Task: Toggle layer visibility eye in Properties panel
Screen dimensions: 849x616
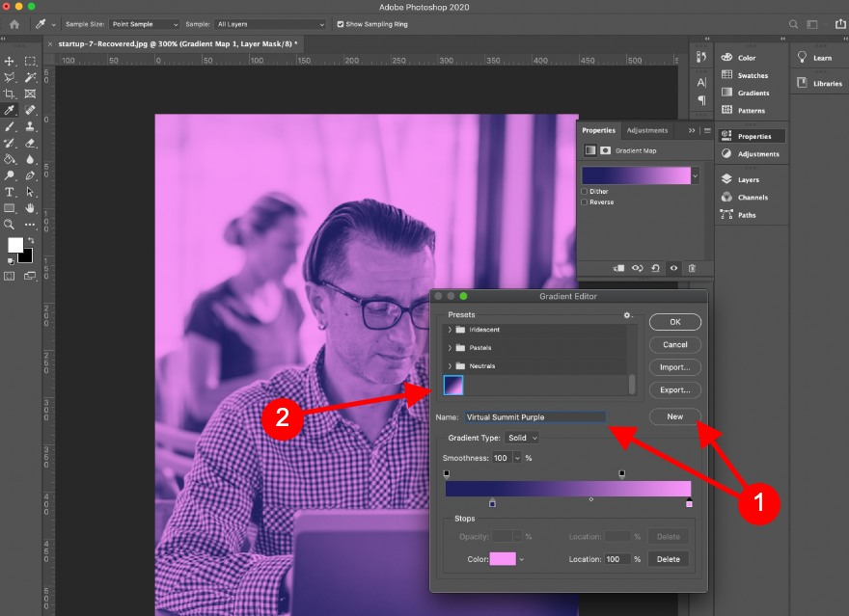Action: [x=673, y=268]
